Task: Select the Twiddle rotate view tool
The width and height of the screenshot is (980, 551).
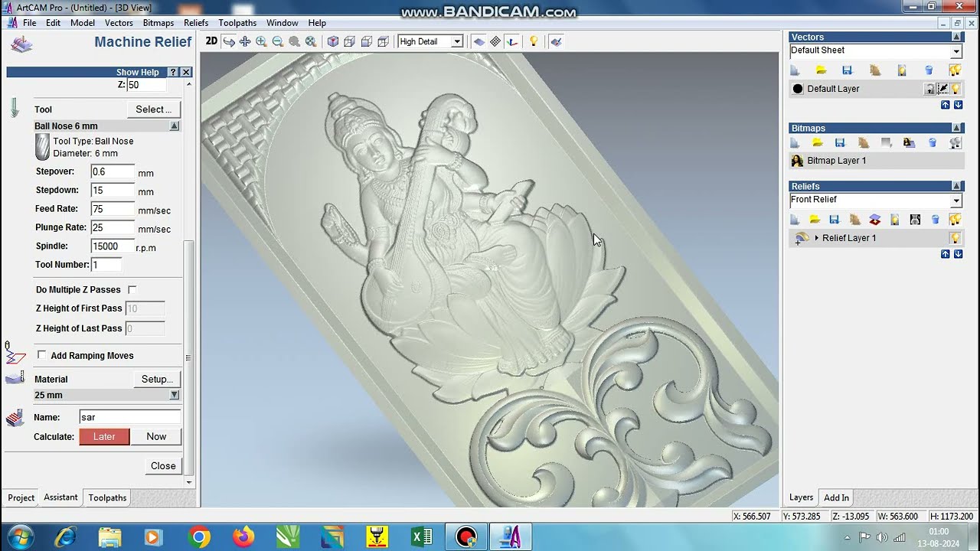Action: pos(229,42)
